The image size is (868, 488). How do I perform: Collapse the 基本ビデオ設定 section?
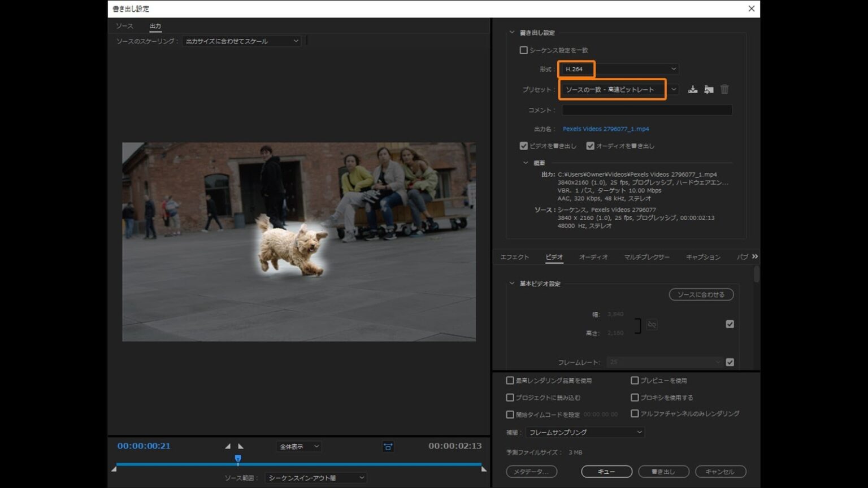click(512, 284)
